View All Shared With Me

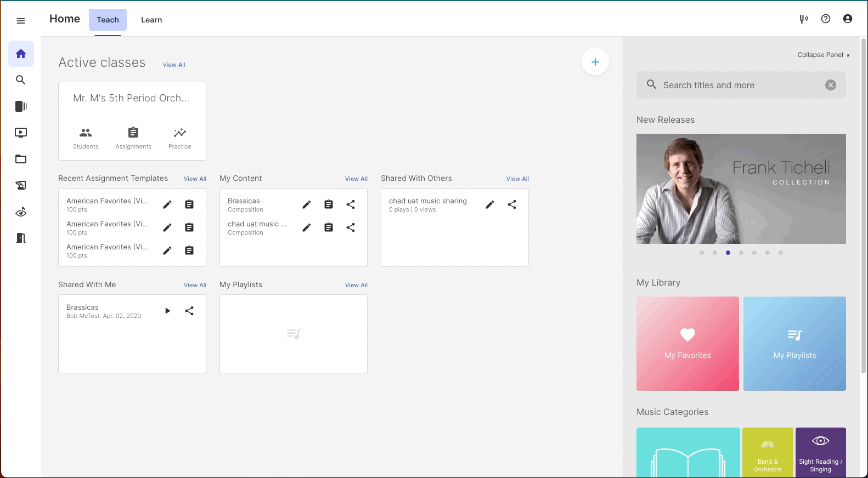(195, 285)
